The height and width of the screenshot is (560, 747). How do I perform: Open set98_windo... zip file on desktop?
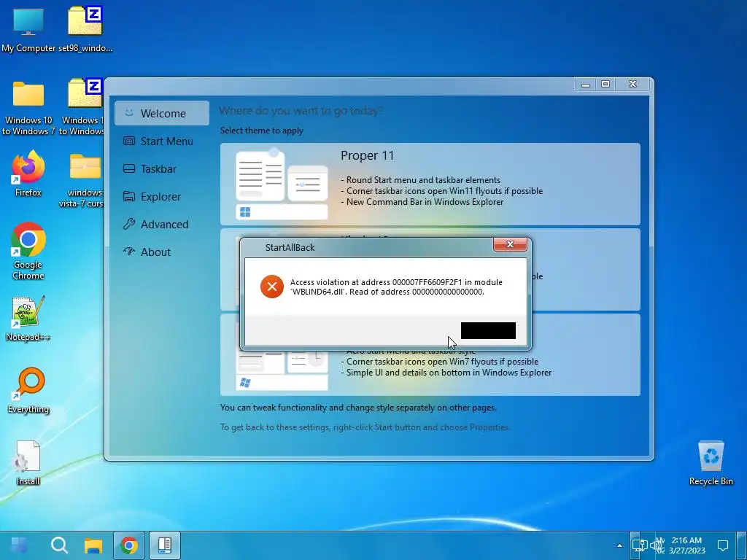click(x=85, y=29)
